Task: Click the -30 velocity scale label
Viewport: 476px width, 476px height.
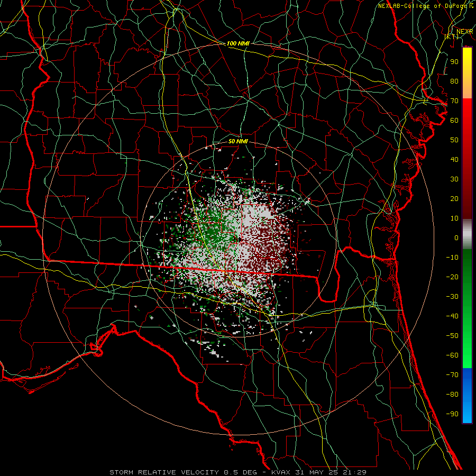Action: pos(452,297)
